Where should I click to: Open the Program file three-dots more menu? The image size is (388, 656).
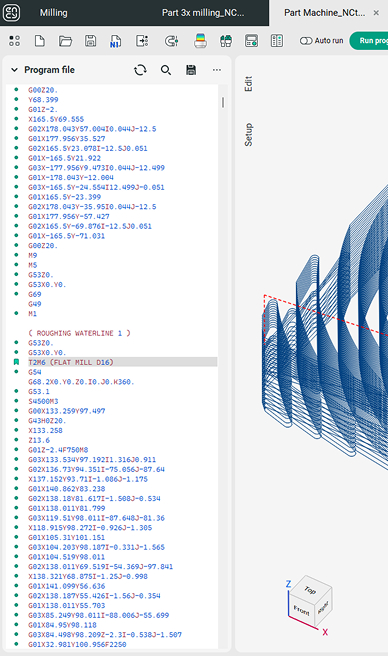click(x=216, y=70)
